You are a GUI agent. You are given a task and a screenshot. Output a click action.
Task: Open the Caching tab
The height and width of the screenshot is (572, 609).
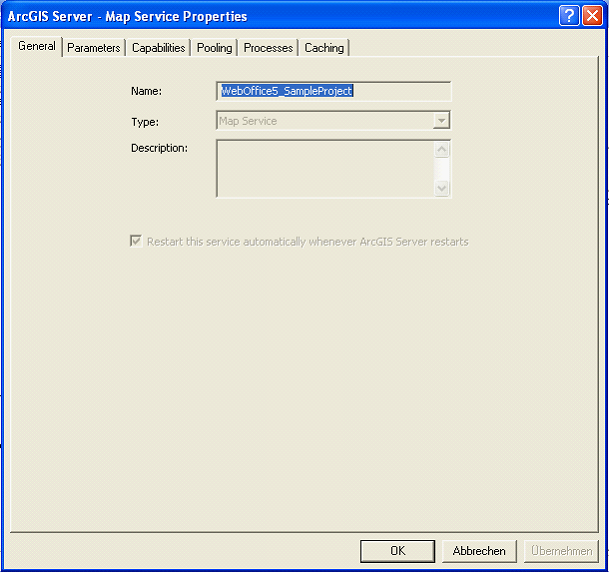click(324, 48)
